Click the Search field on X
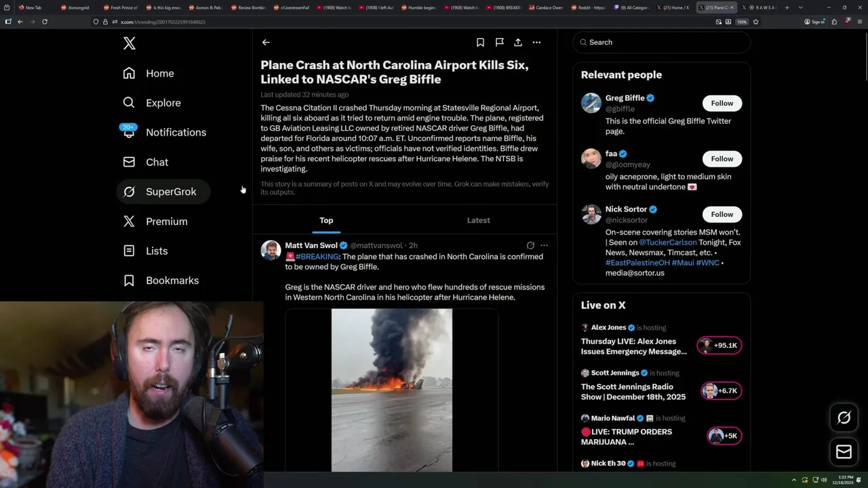The image size is (868, 488). (x=661, y=42)
